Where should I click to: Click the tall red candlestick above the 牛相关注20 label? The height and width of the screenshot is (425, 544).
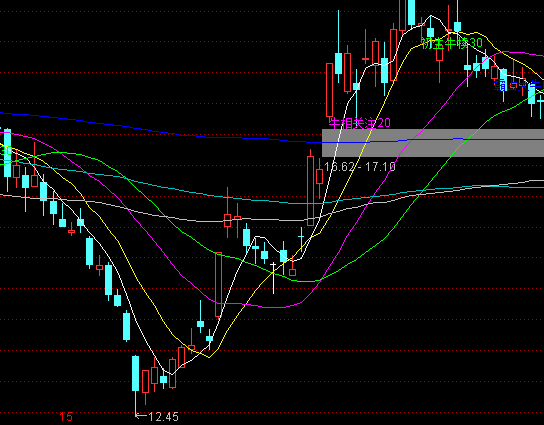[x=330, y=90]
